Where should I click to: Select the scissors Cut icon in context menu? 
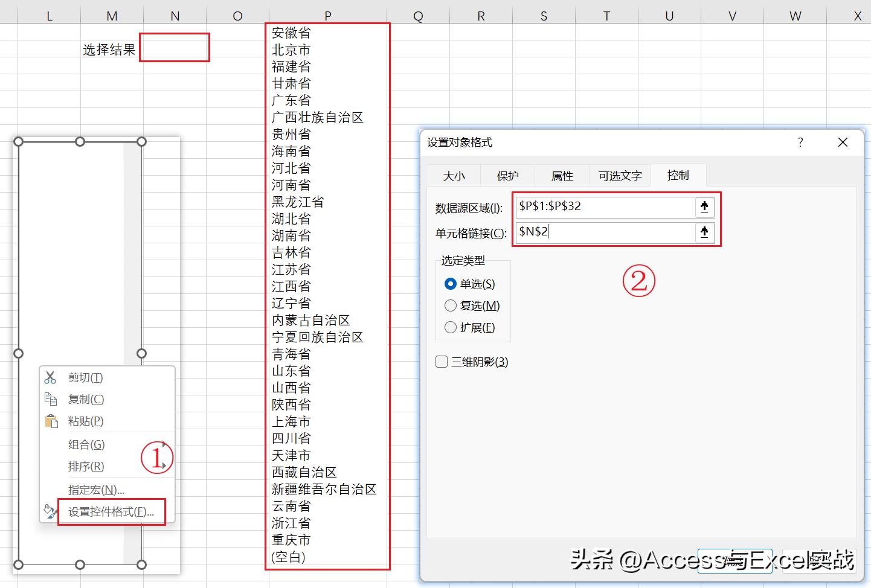[x=51, y=377]
